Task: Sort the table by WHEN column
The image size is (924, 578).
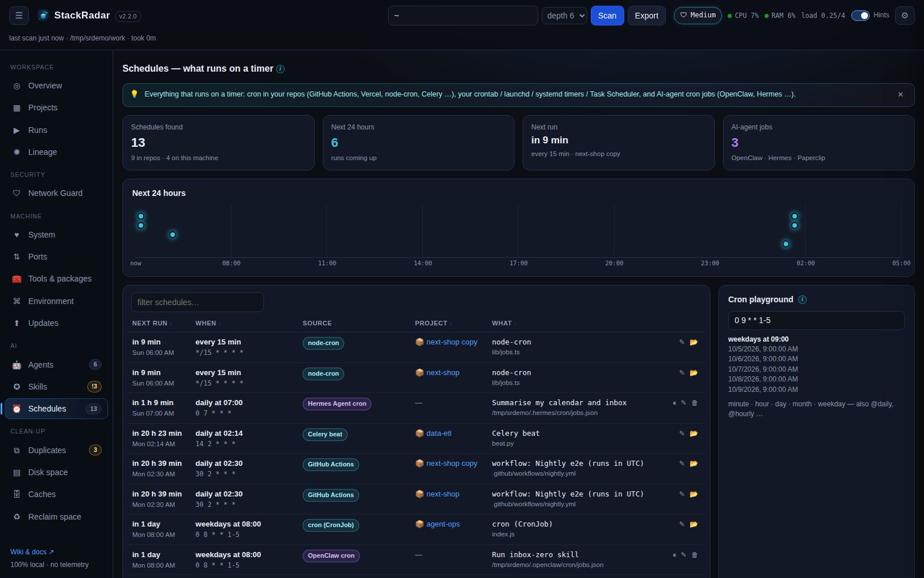Action: coord(208,323)
